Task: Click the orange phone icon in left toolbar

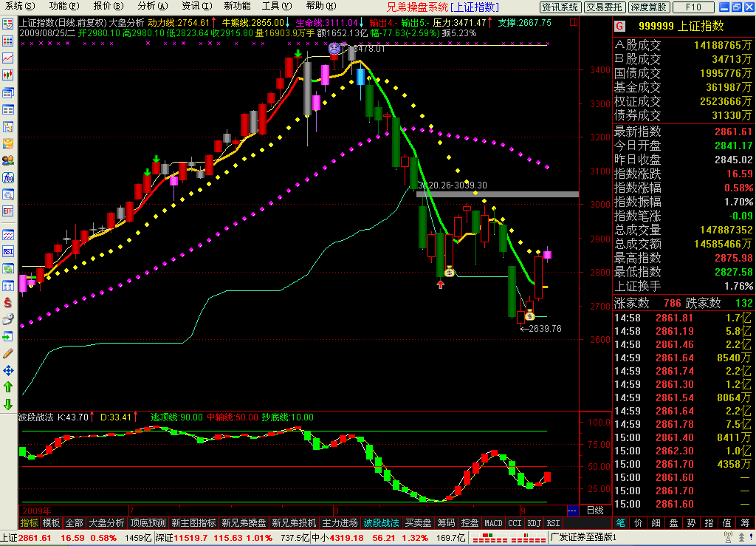Action: pos(7,143)
